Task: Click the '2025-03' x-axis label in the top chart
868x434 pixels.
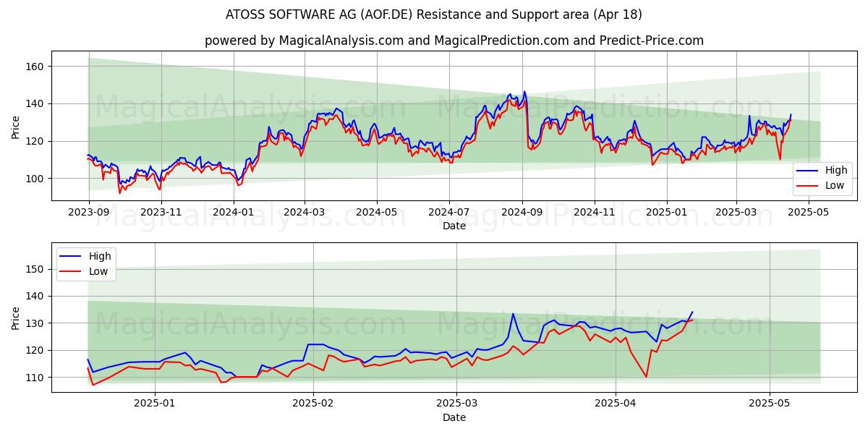Action: [736, 213]
